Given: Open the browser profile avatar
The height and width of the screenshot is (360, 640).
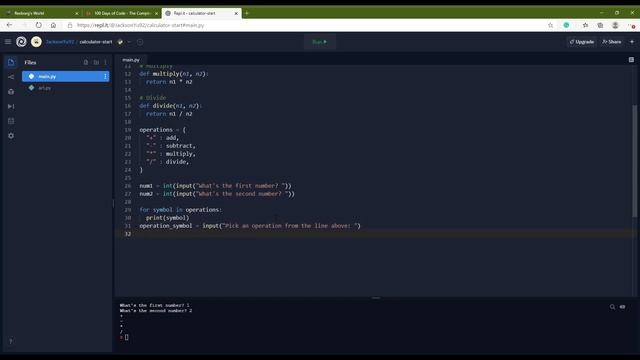Looking at the screenshot, I should (x=615, y=25).
